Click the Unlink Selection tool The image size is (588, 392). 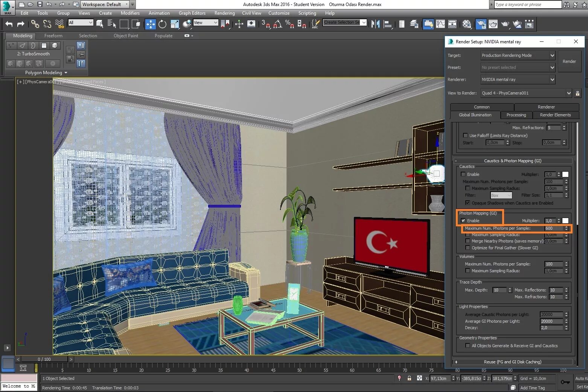(47, 24)
